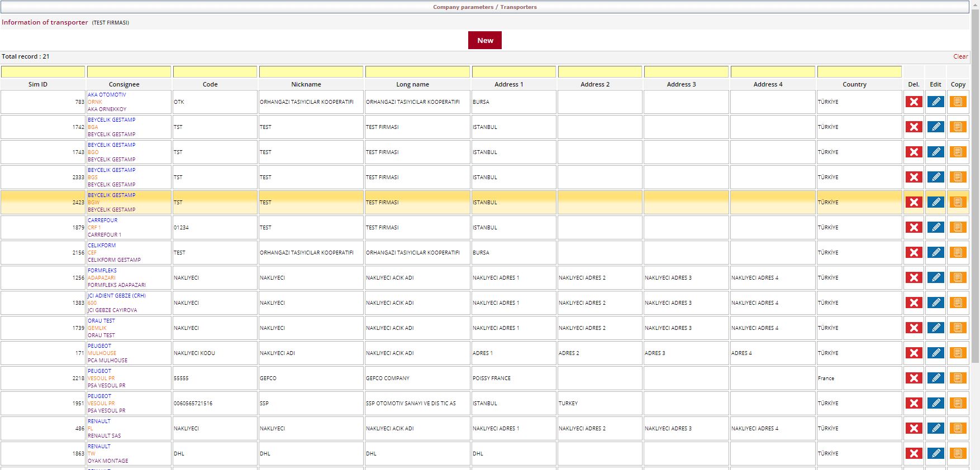
Task: Focus the Address 4 filter field
Action: pos(773,72)
